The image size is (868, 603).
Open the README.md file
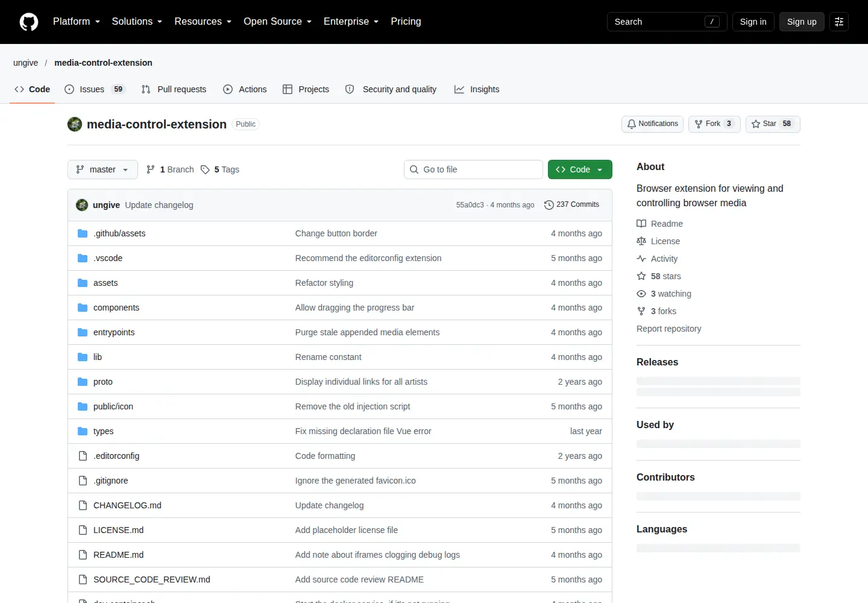[x=118, y=555]
